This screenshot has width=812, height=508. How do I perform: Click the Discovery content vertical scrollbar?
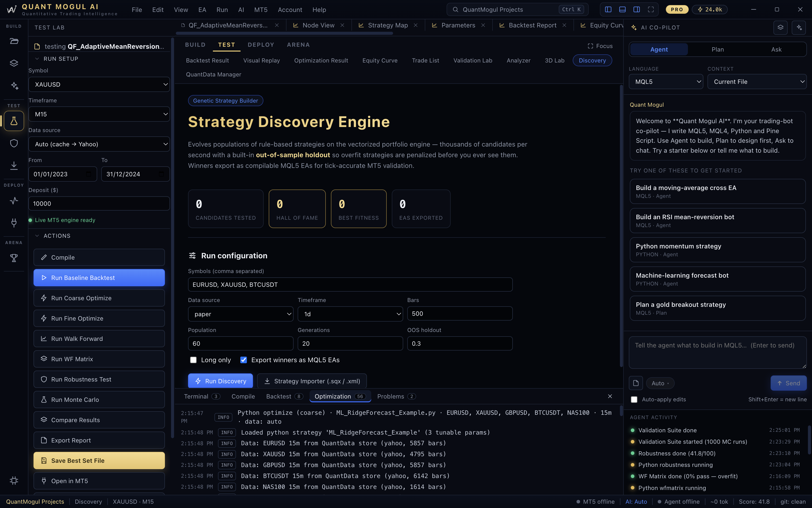pyautogui.click(x=621, y=226)
